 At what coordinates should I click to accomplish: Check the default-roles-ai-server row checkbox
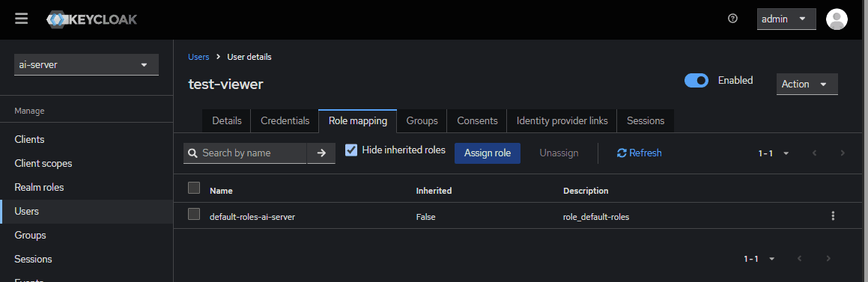point(194,214)
